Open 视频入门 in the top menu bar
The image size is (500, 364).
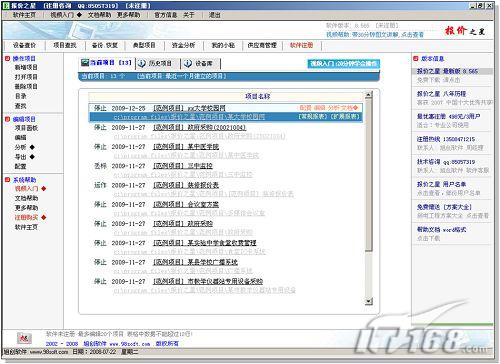pos(62,15)
